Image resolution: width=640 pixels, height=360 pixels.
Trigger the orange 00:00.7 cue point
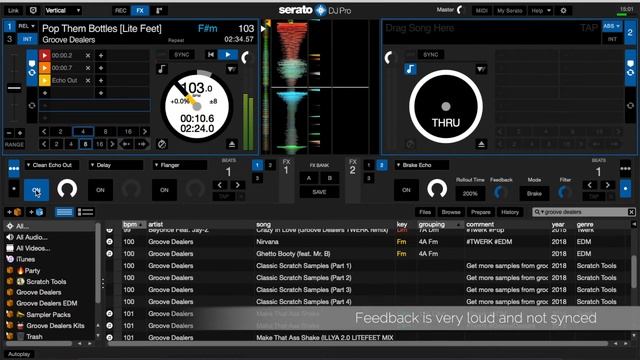[44, 68]
